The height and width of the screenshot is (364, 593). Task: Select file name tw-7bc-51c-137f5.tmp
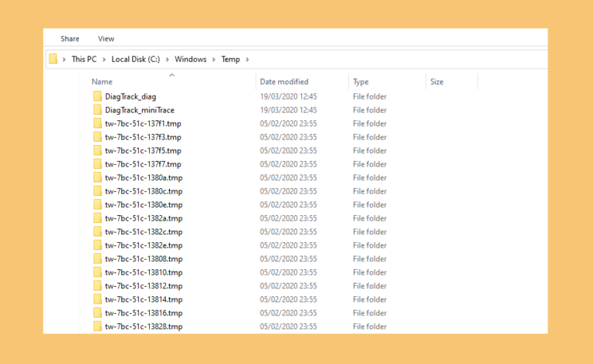[x=143, y=150]
